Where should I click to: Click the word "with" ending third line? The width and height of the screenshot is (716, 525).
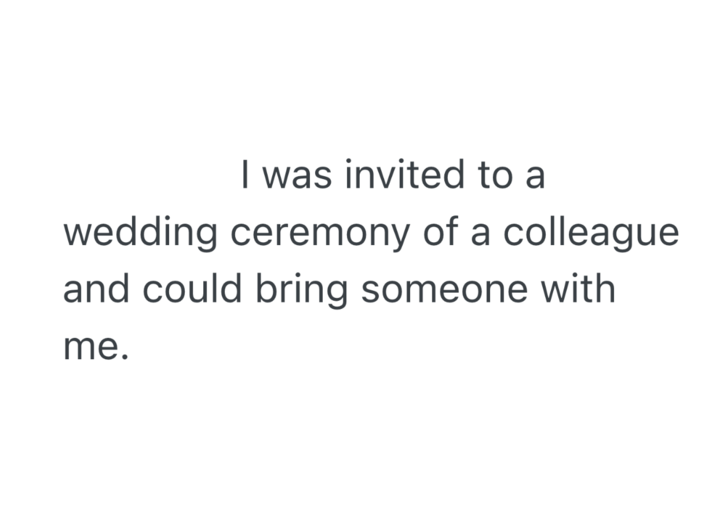(x=577, y=291)
